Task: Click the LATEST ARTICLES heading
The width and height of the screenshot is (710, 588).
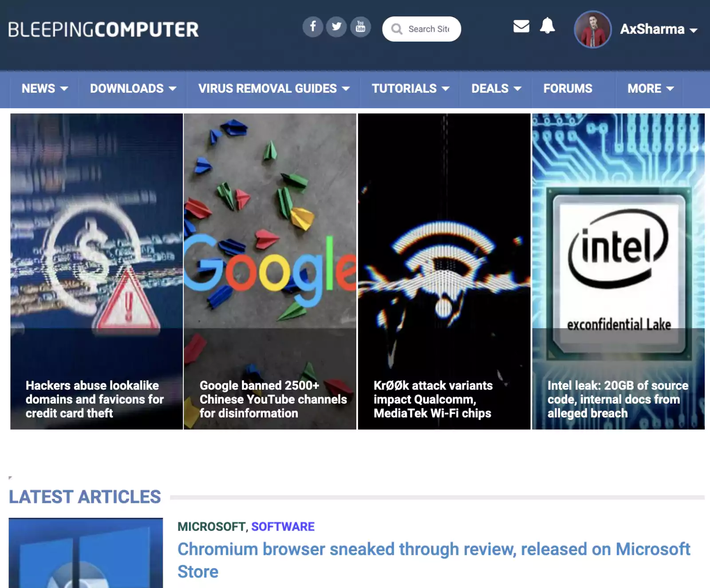Action: pos(85,497)
